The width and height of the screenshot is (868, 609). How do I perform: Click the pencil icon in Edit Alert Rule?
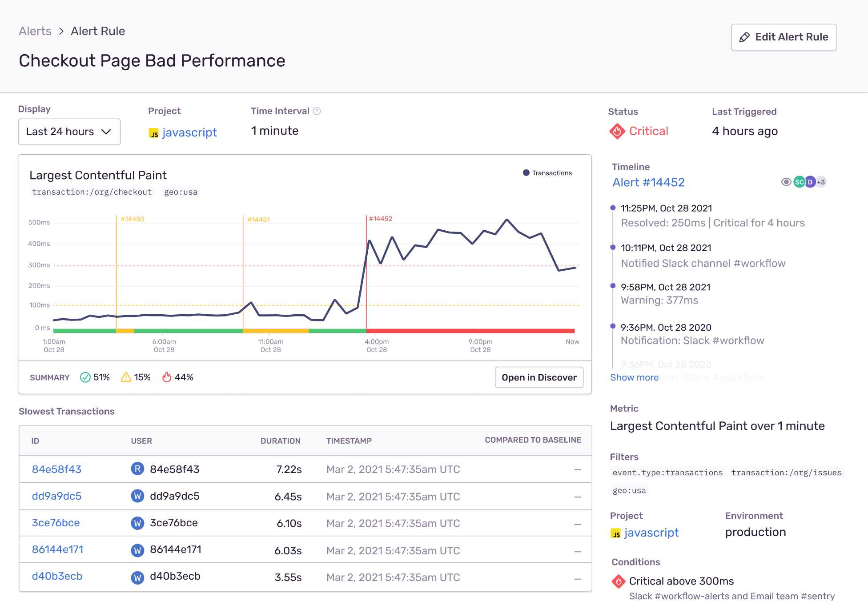click(744, 37)
